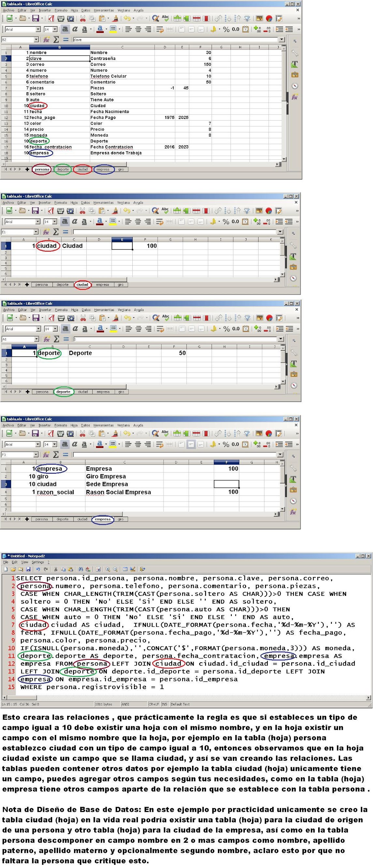Open Name Box E1 dropdown arrow

[x=36, y=232]
